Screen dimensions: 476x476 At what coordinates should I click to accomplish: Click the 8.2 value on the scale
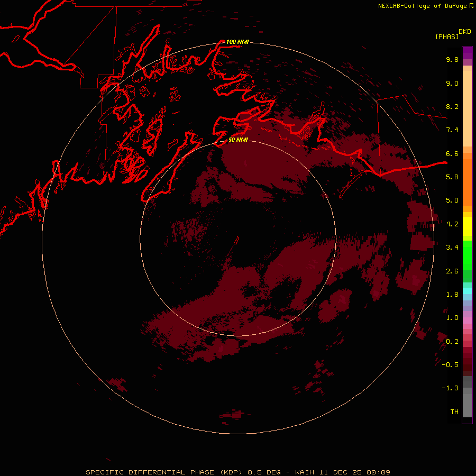pyautogui.click(x=452, y=106)
